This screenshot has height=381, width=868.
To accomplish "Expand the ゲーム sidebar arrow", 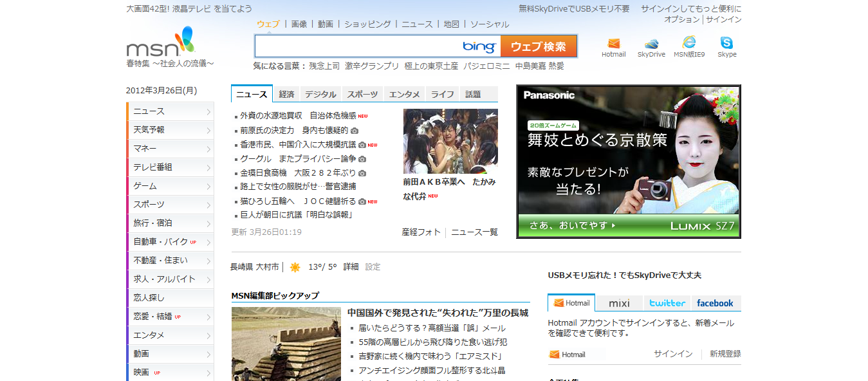I will (x=208, y=187).
